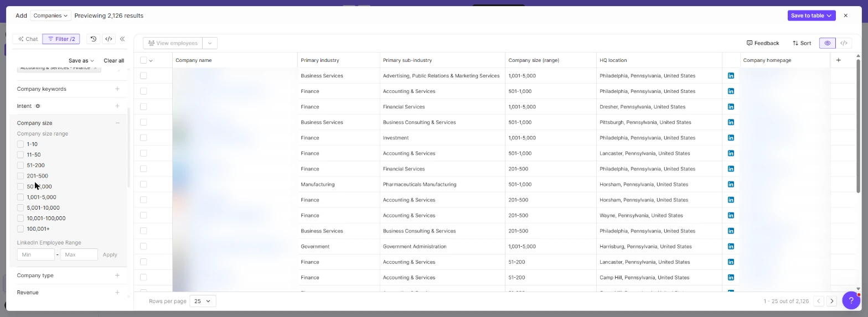Check the 10,001-100,000 company size box
The image size is (868, 317).
click(x=20, y=218)
